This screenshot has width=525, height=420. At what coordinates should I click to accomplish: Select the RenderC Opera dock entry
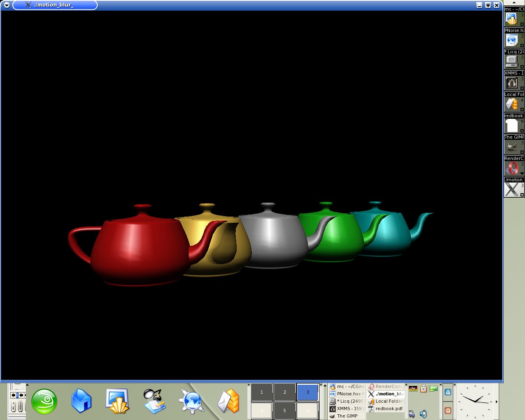[x=514, y=166]
